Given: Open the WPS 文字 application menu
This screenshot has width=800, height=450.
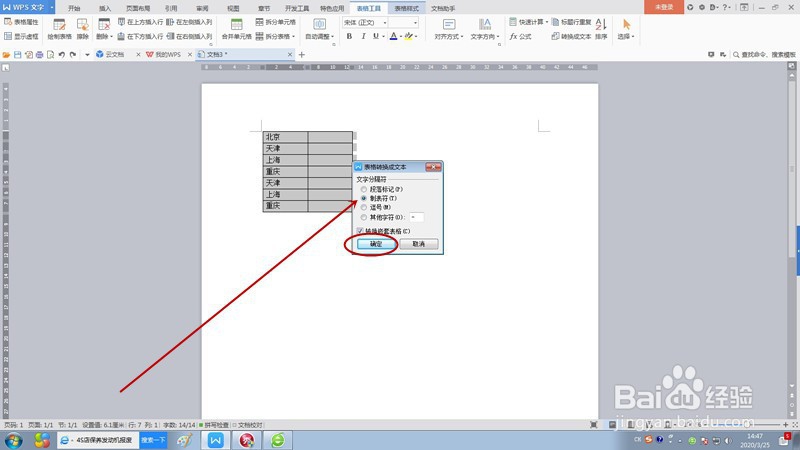Looking at the screenshot, I should (27, 7).
